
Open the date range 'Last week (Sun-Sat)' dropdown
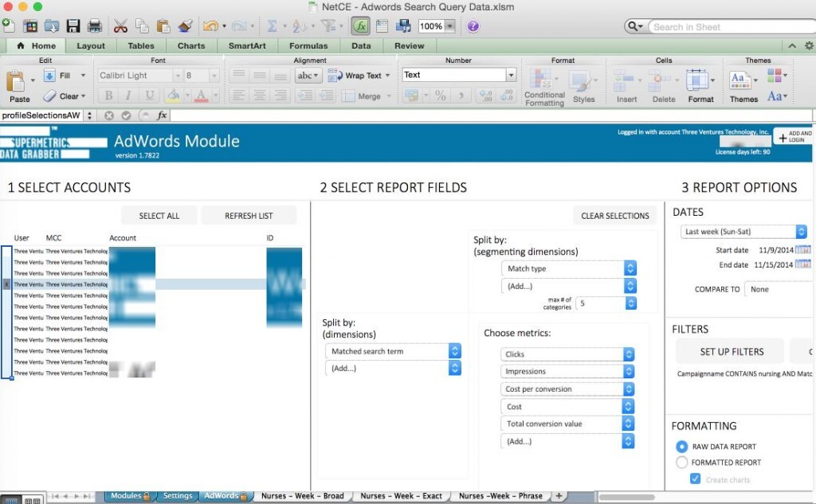click(x=743, y=232)
